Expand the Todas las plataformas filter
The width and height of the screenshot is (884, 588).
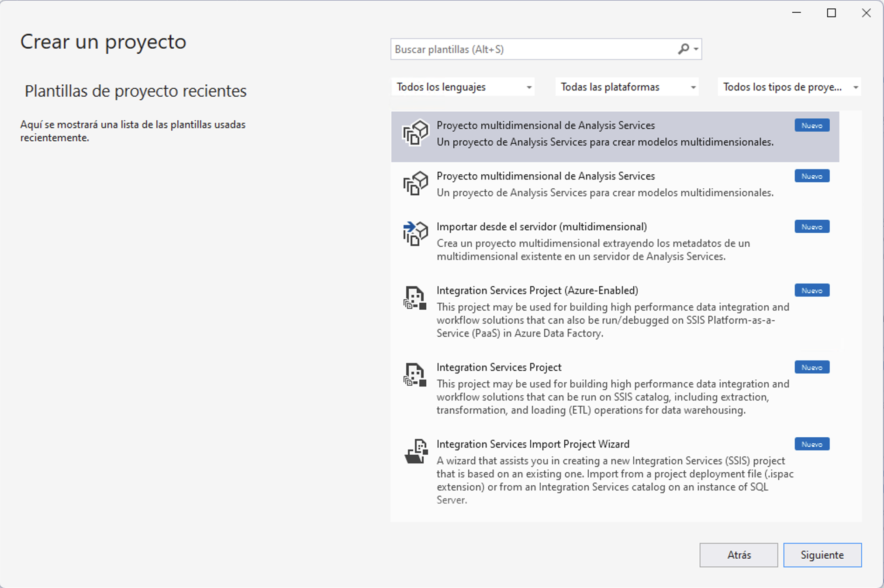tap(627, 87)
